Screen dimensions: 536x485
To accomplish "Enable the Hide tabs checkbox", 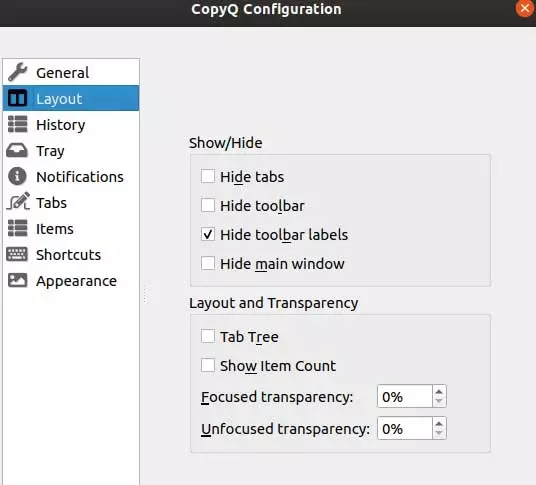I will [208, 177].
